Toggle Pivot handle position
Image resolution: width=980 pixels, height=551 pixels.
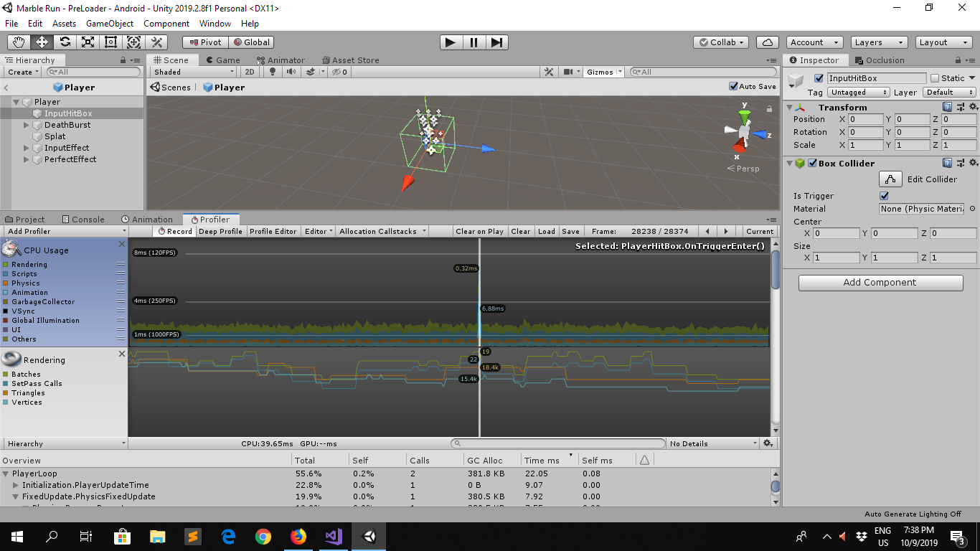pos(205,42)
